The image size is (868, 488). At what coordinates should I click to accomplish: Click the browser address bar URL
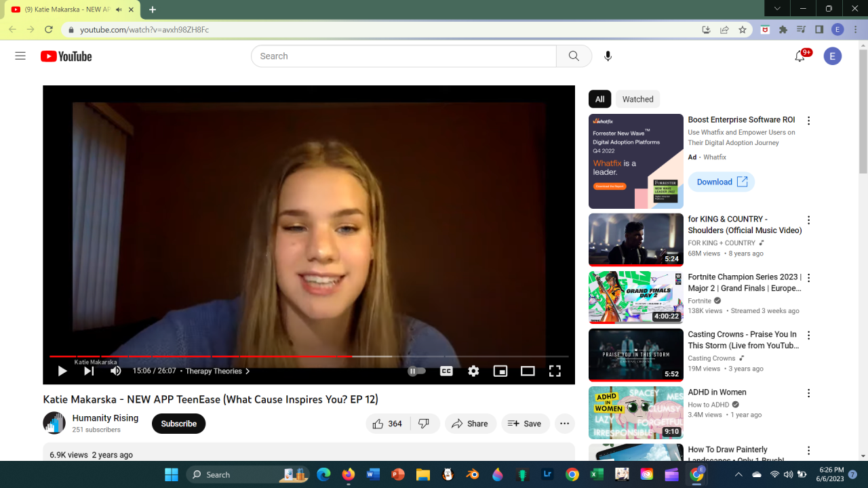(x=144, y=30)
